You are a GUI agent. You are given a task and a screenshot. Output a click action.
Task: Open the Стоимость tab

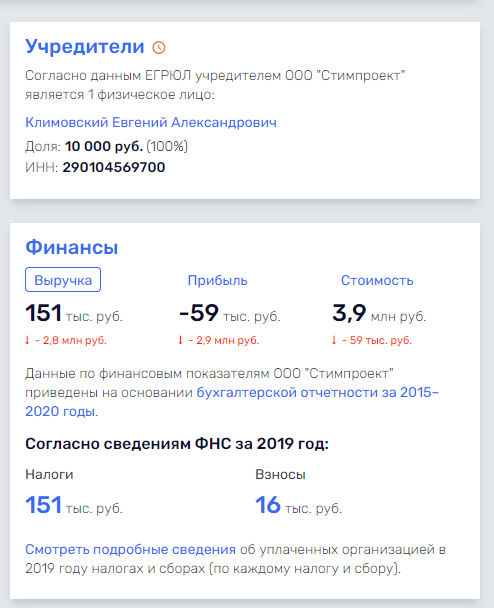377,280
